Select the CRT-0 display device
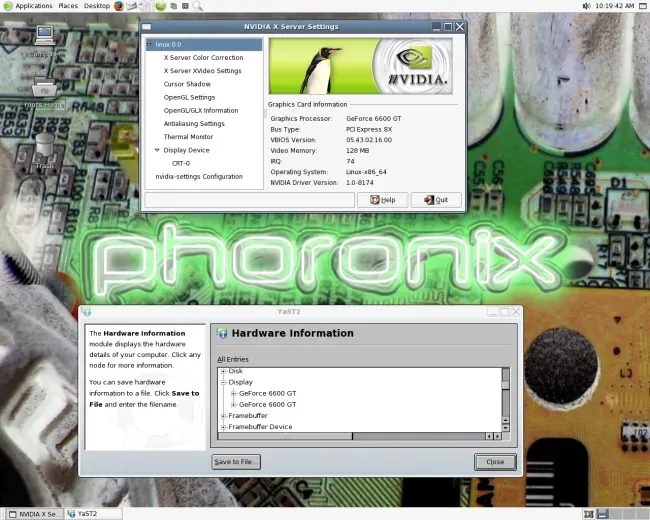Screen dimensions: 650x520 coord(181,163)
